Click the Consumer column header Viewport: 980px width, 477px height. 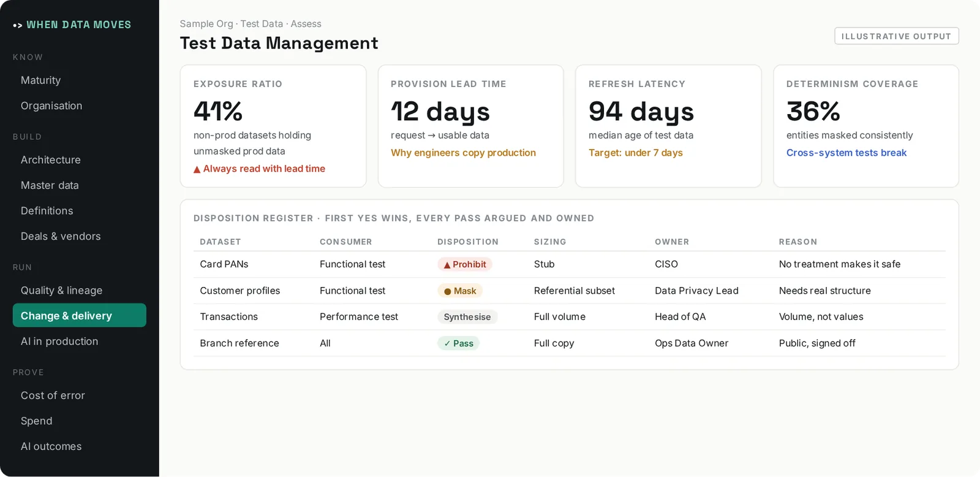(x=346, y=242)
